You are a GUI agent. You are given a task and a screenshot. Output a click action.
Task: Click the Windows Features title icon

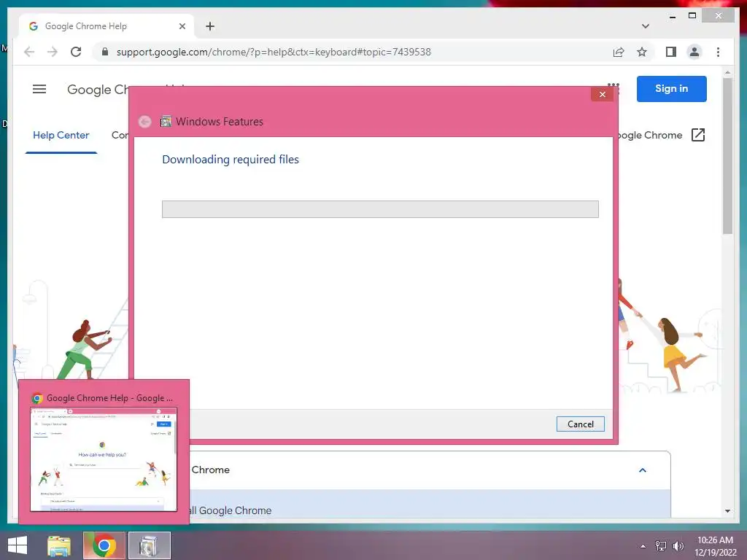pyautogui.click(x=166, y=122)
